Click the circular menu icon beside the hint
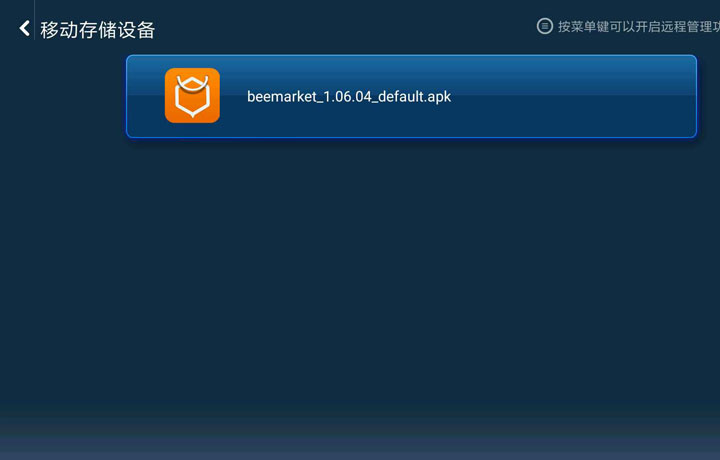Screen dimensions: 720x460 [x=545, y=26]
